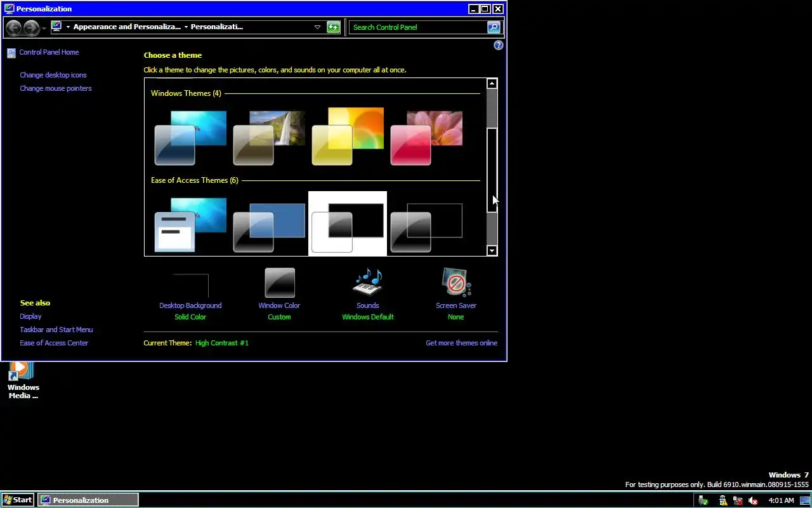This screenshot has width=812, height=508.
Task: Open Ease of Access Center link
Action: pyautogui.click(x=54, y=343)
